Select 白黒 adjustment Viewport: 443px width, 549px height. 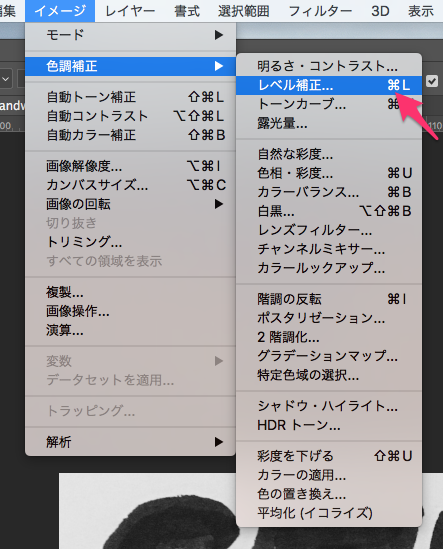329,211
